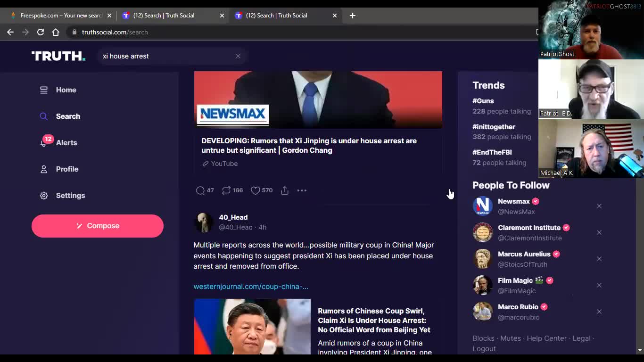Viewport: 644px width, 362px height.
Task: Open the #Guns trend
Action: (483, 101)
